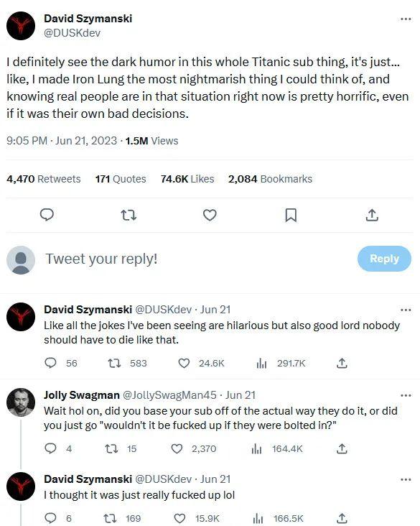Like the main tweet with heart icon
Image resolution: width=420 pixels, height=526 pixels.
[210, 215]
